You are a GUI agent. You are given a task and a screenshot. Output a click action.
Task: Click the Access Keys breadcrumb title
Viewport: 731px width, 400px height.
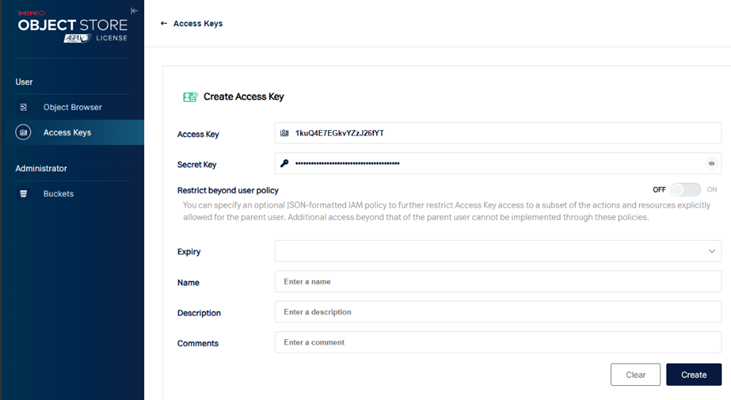[x=198, y=23]
